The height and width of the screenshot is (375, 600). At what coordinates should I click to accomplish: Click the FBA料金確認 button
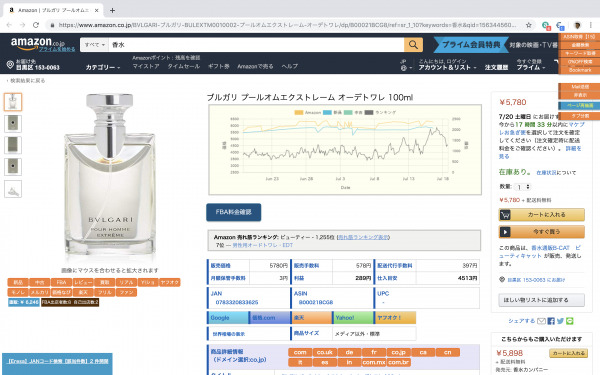234,212
